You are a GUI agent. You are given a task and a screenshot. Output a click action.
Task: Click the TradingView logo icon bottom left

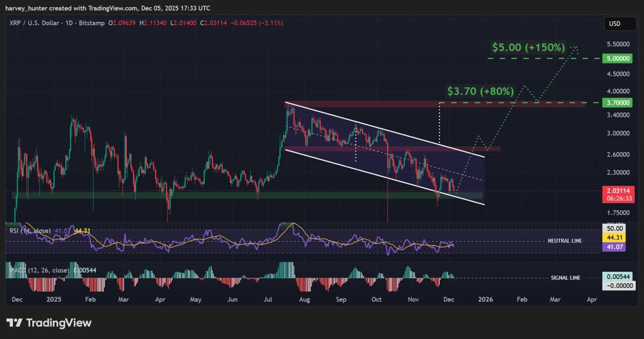tap(16, 323)
